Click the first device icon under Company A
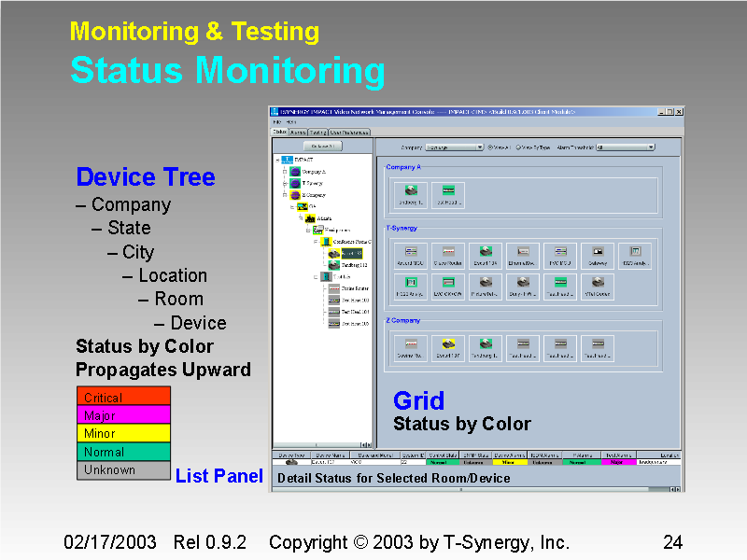 point(411,193)
